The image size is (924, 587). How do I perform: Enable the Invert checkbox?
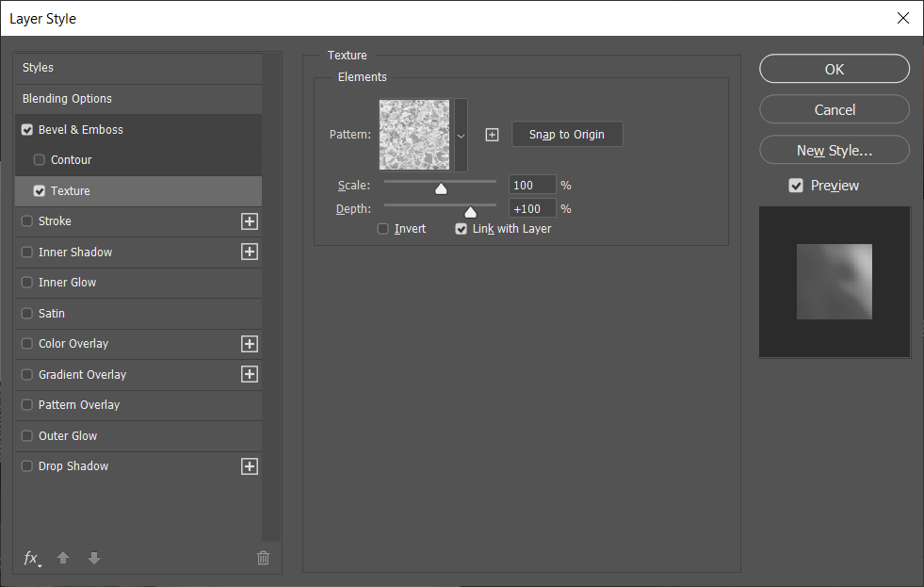tap(383, 229)
